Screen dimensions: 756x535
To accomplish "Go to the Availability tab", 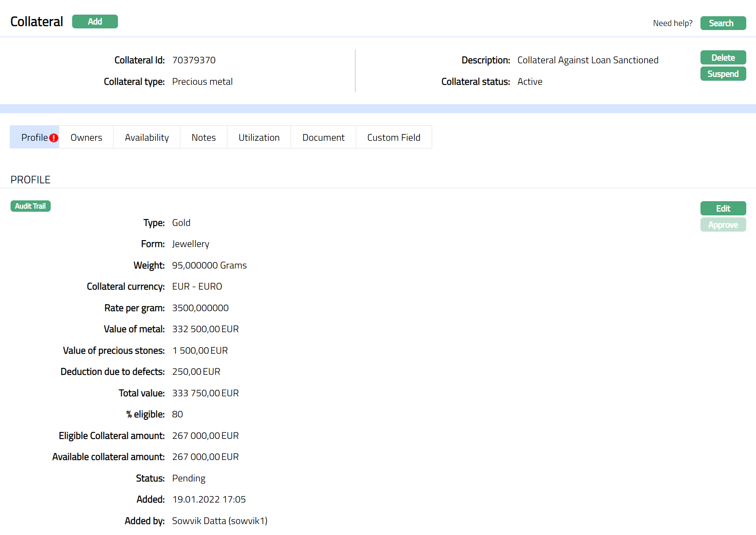I will click(147, 138).
